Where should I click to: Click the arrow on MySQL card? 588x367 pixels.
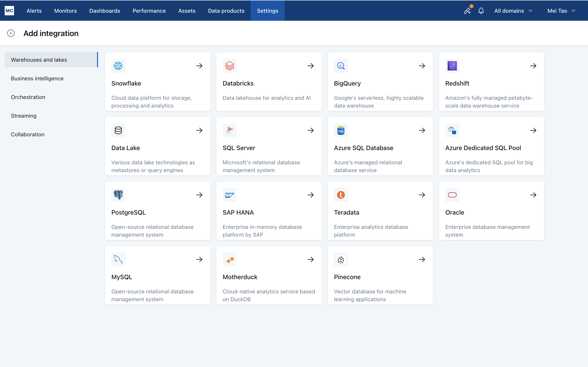(x=199, y=259)
